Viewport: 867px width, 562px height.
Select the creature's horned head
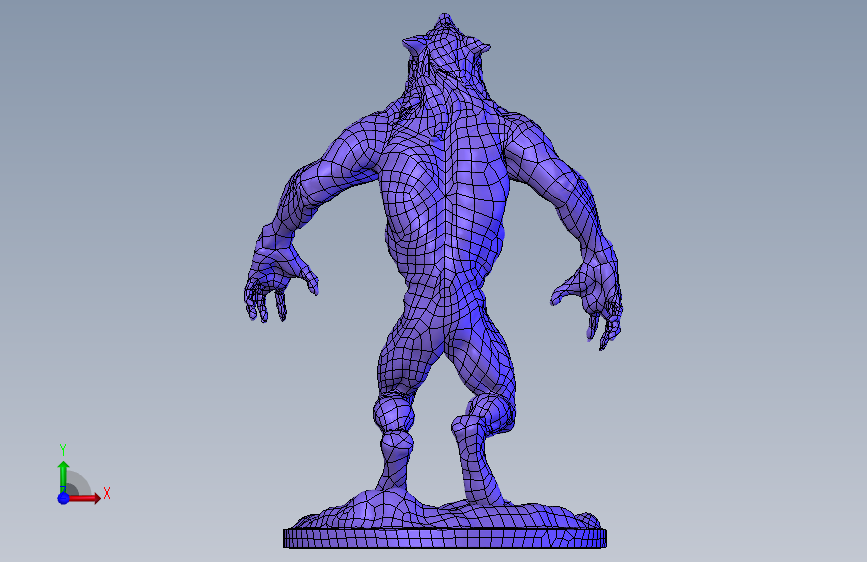446,55
